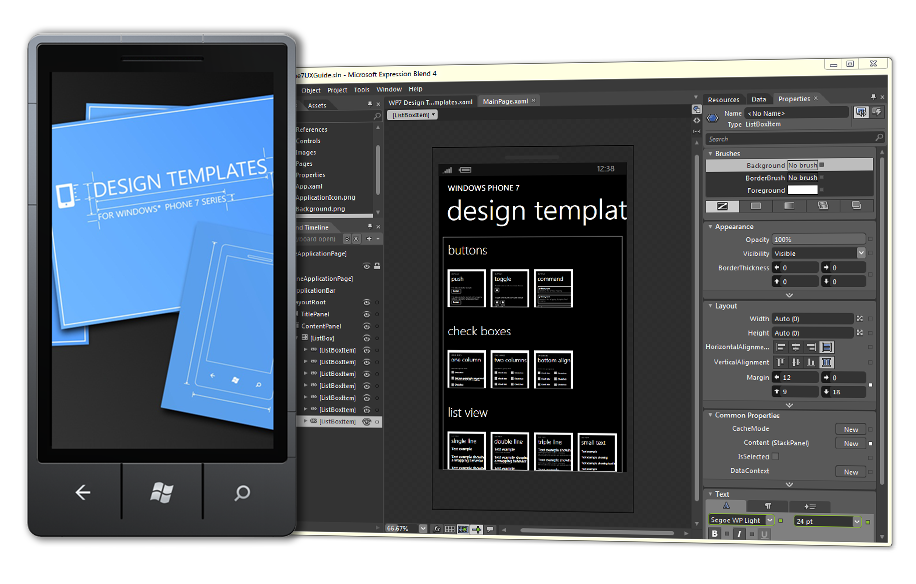916x584 pixels.
Task: Toggle Bold text formatting
Action: tap(714, 534)
